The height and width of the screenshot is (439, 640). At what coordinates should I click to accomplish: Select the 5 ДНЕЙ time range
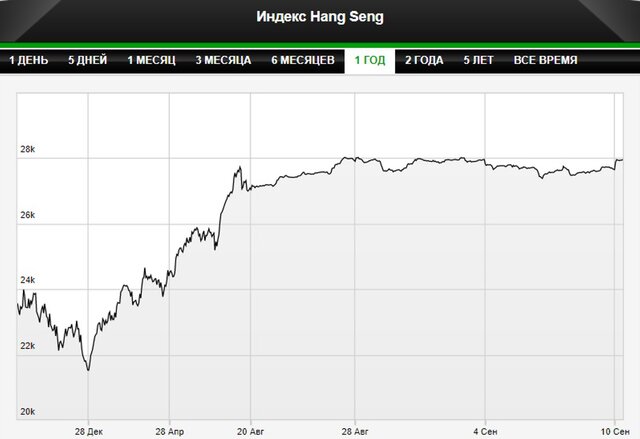(87, 60)
